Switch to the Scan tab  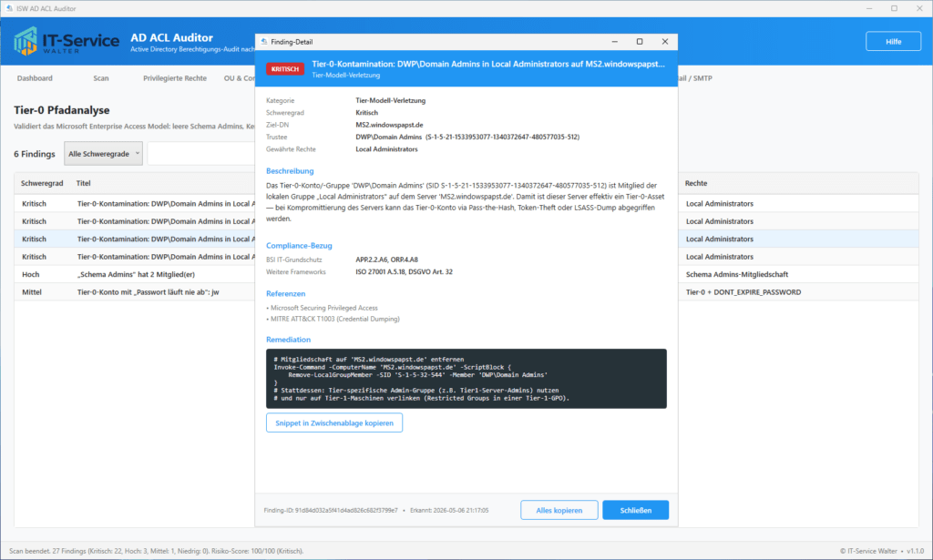point(100,78)
